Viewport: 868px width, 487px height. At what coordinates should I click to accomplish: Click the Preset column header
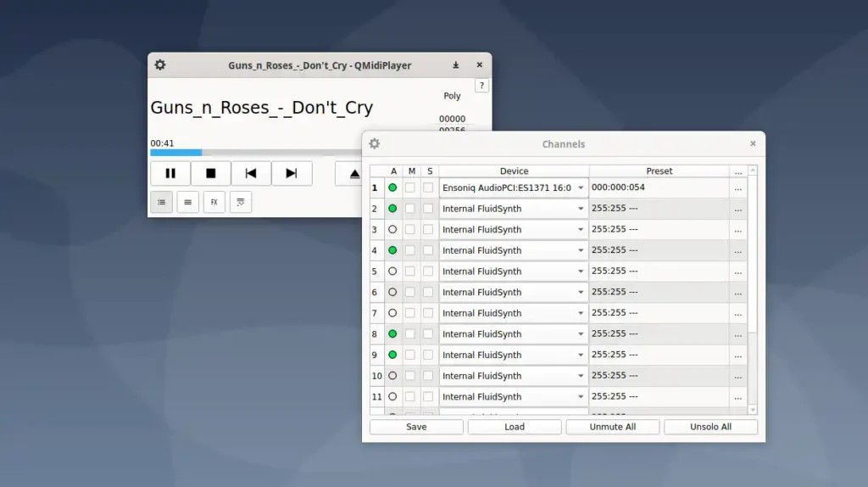pyautogui.click(x=659, y=171)
